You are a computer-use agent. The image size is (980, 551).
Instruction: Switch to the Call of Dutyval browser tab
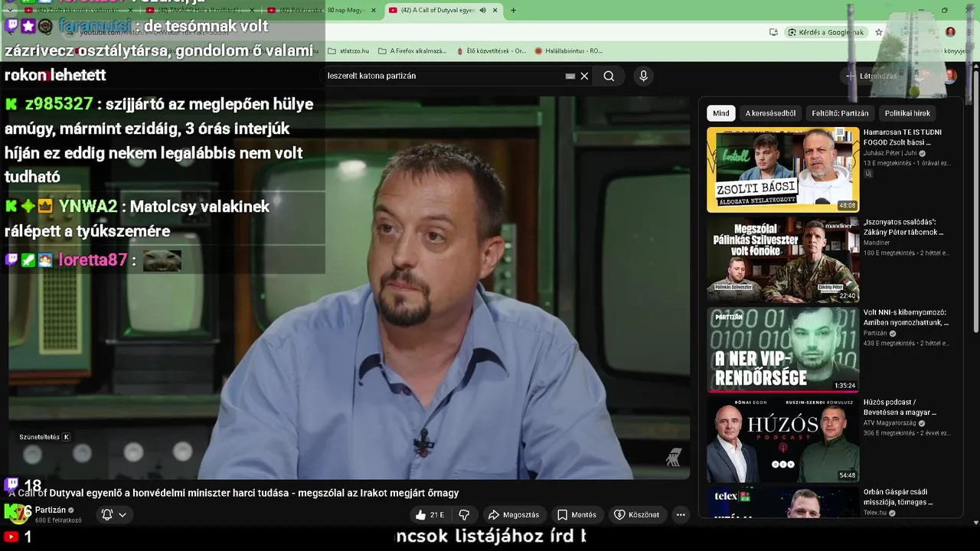pyautogui.click(x=443, y=10)
